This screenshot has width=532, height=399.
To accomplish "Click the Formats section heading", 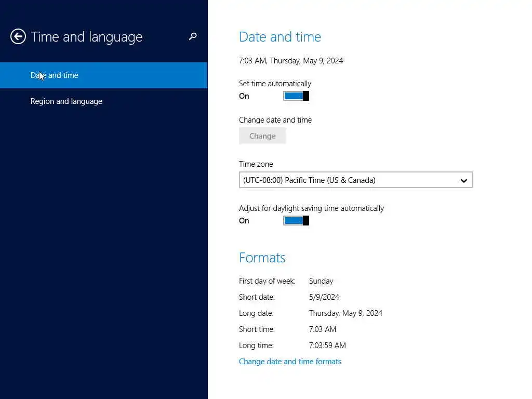I will tap(262, 258).
